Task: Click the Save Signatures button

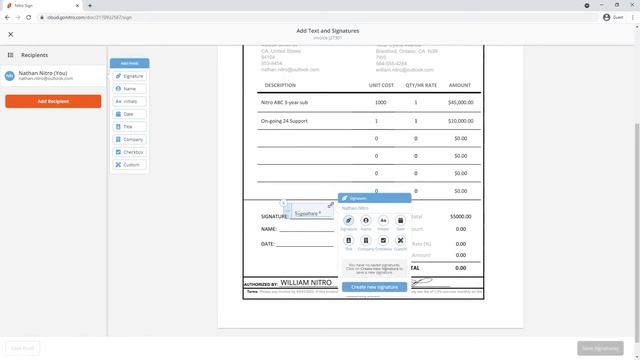Action: point(600,348)
